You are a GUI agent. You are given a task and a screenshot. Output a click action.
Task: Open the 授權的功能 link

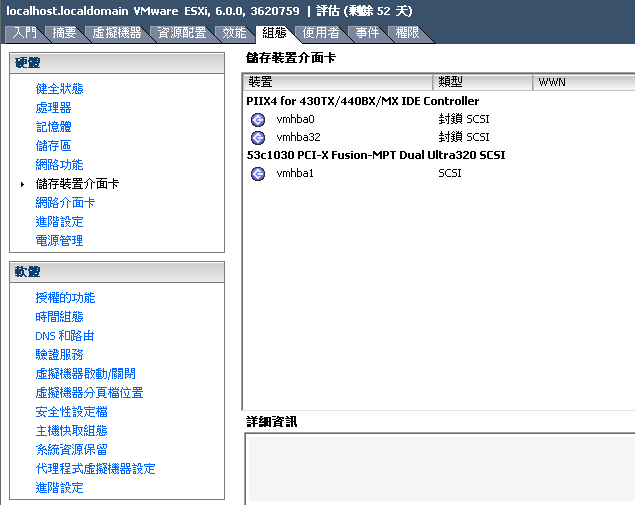(65, 298)
